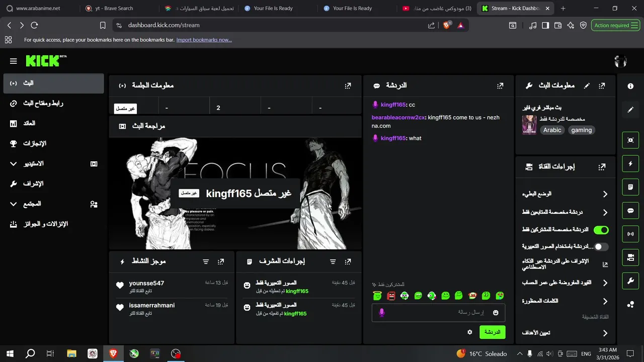The width and height of the screenshot is (644, 362).
Task: Select issamerrahmani in activity feed
Action: pos(152,305)
